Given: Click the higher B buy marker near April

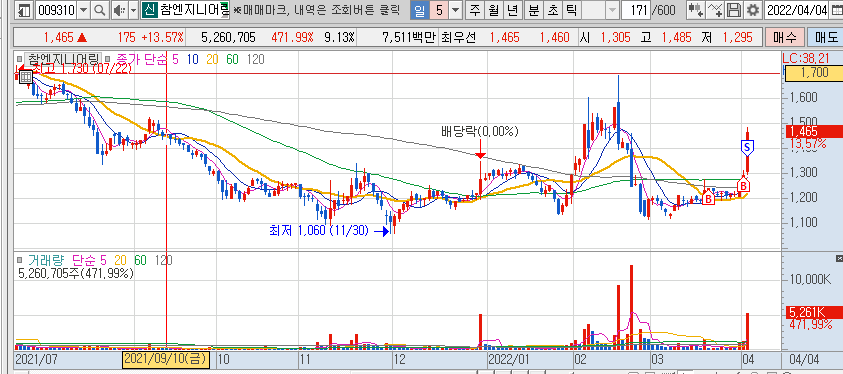Looking at the screenshot, I should 744,186.
